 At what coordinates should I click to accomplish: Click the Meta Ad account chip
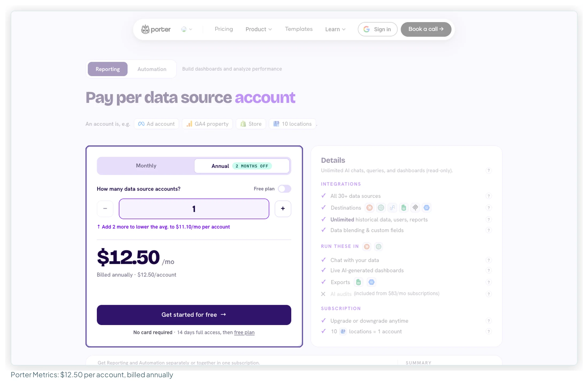(156, 124)
